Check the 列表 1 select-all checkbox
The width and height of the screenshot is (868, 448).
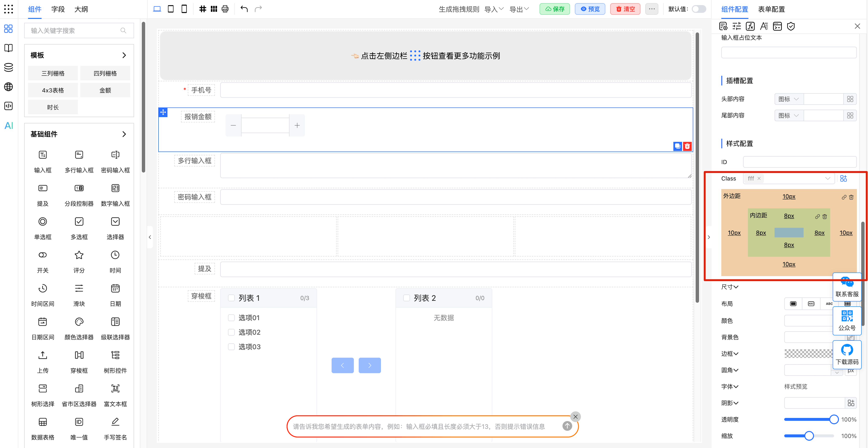(231, 298)
